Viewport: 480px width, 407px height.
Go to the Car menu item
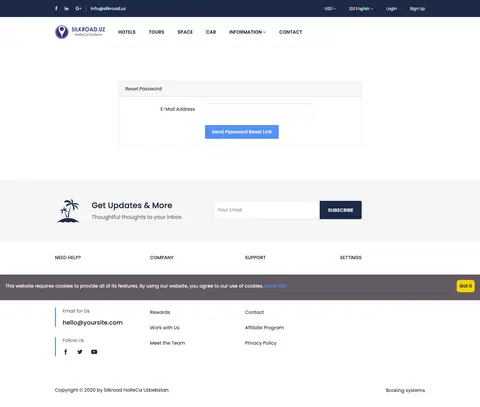tap(211, 32)
